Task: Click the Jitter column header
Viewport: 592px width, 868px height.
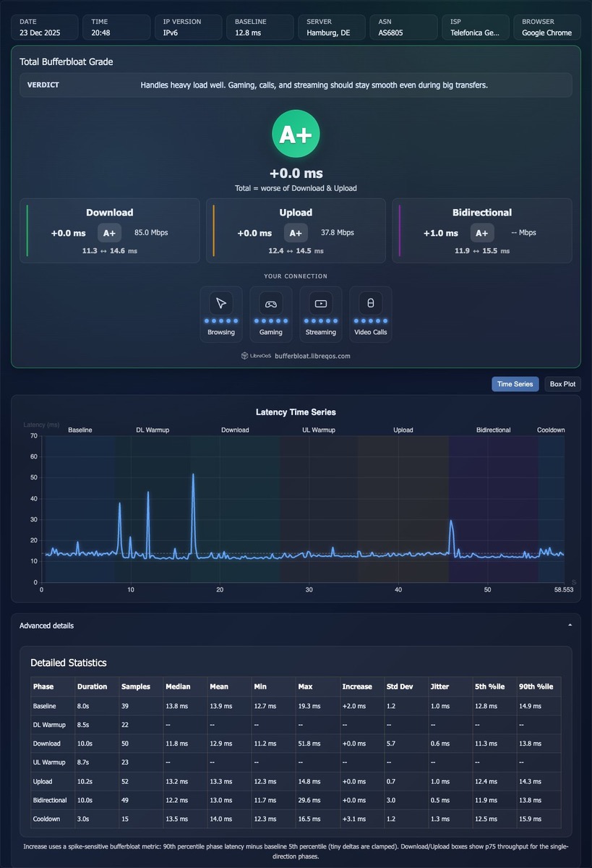Action: click(x=439, y=686)
